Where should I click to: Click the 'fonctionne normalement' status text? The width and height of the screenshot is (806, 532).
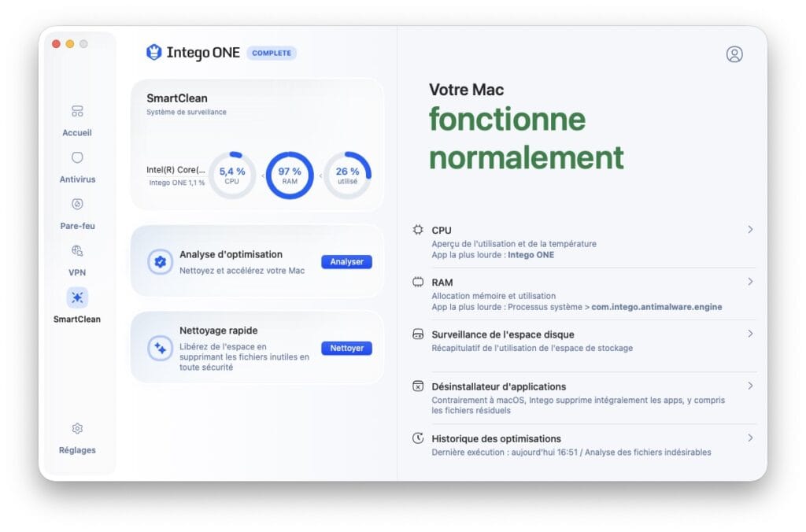tap(527, 139)
